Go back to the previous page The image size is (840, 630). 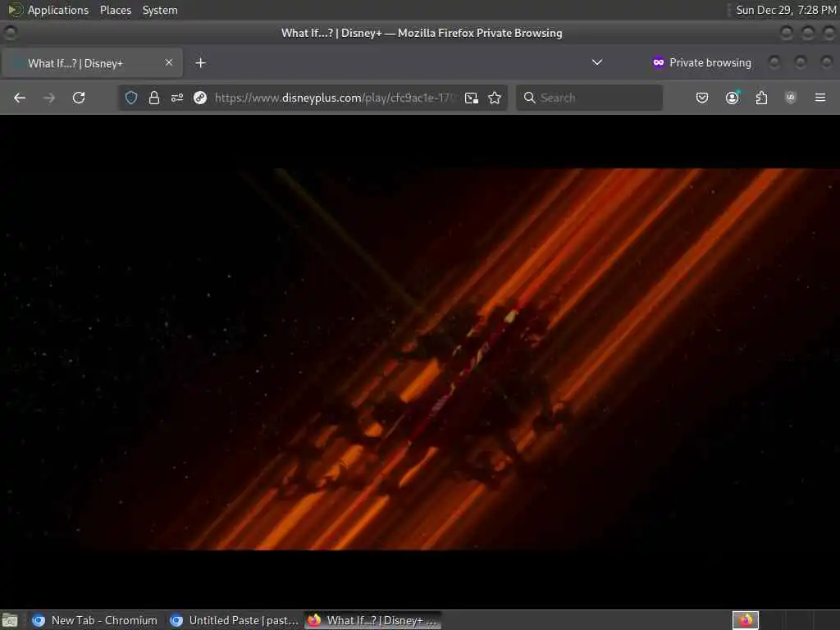tap(20, 98)
